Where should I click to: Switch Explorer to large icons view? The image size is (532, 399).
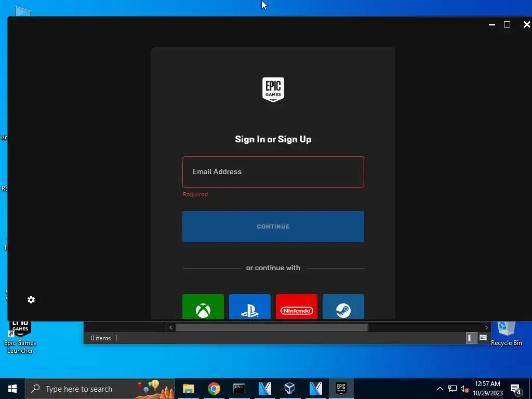click(x=483, y=338)
